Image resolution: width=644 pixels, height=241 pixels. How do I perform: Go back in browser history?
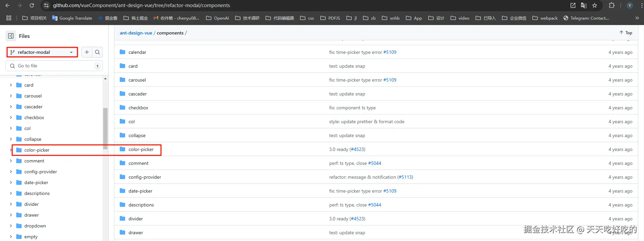[x=7, y=5]
